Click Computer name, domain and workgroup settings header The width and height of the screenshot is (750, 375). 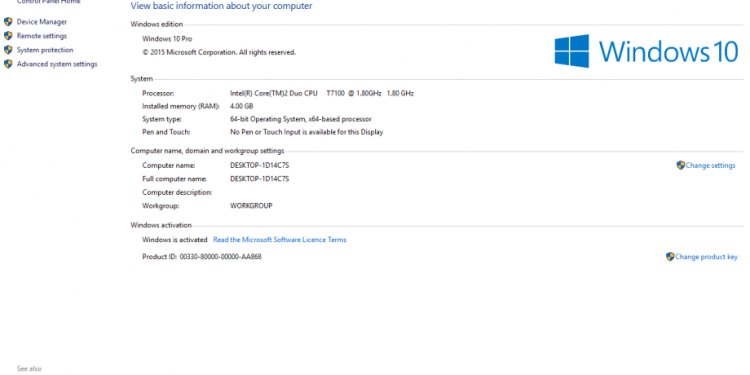(207, 151)
